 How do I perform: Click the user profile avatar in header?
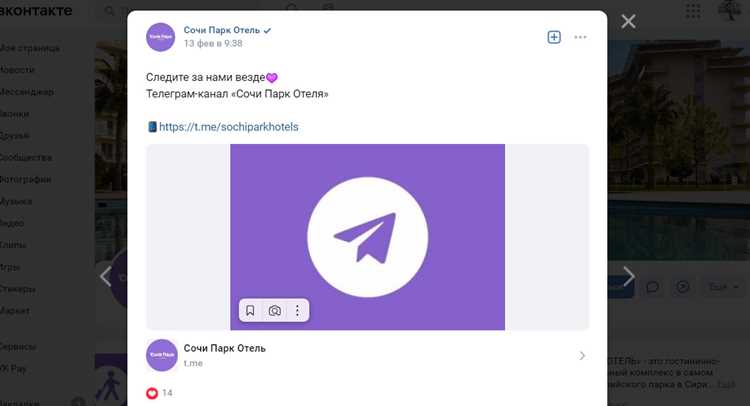pos(729,10)
